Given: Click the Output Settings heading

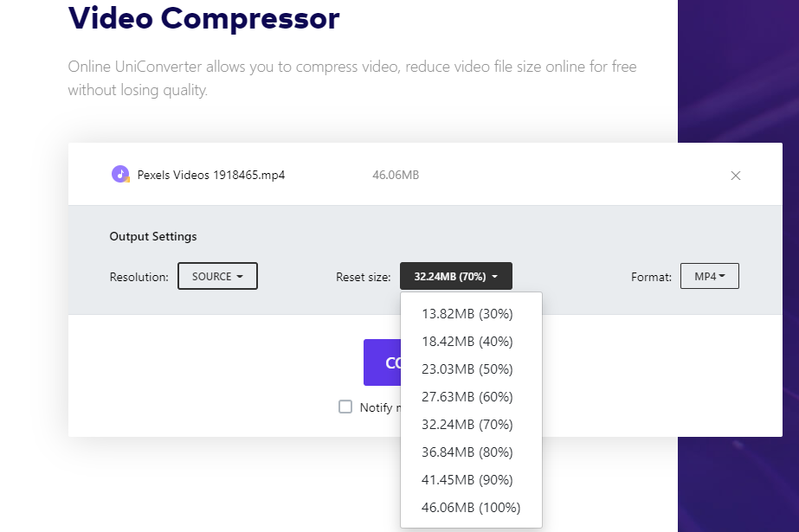Looking at the screenshot, I should [153, 236].
